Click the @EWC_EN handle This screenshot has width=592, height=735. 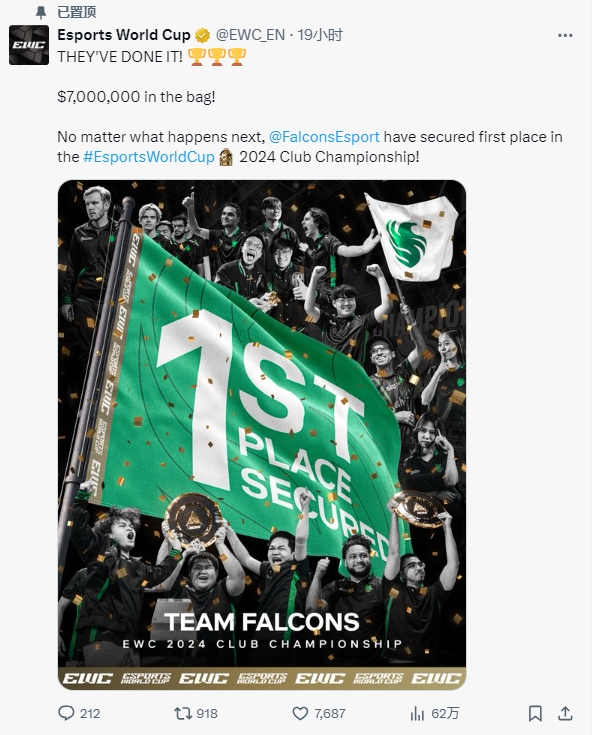(250, 35)
